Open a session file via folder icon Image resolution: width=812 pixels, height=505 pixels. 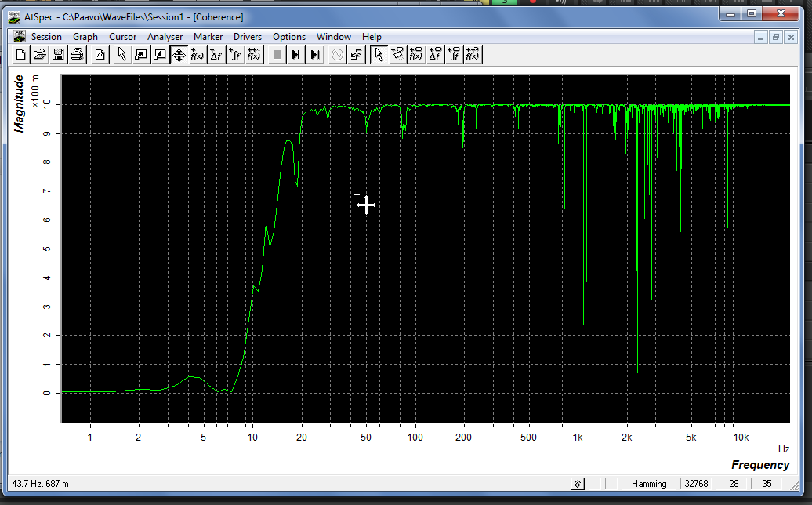pos(39,54)
